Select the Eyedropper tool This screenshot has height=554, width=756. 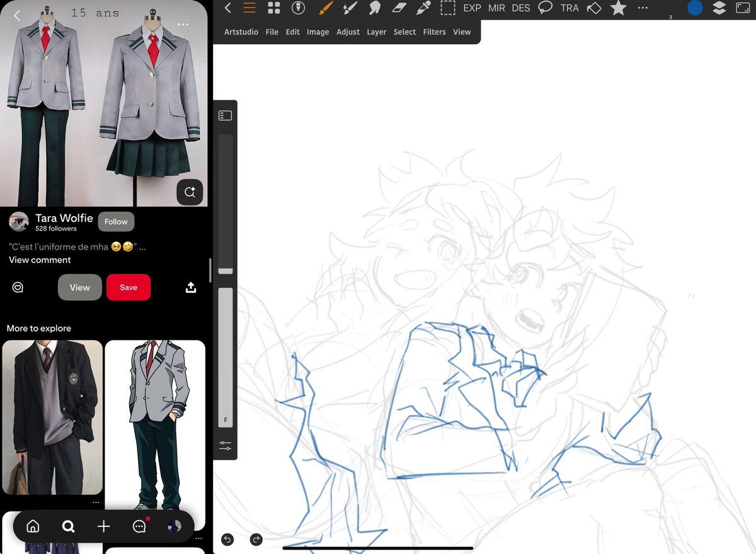point(423,8)
